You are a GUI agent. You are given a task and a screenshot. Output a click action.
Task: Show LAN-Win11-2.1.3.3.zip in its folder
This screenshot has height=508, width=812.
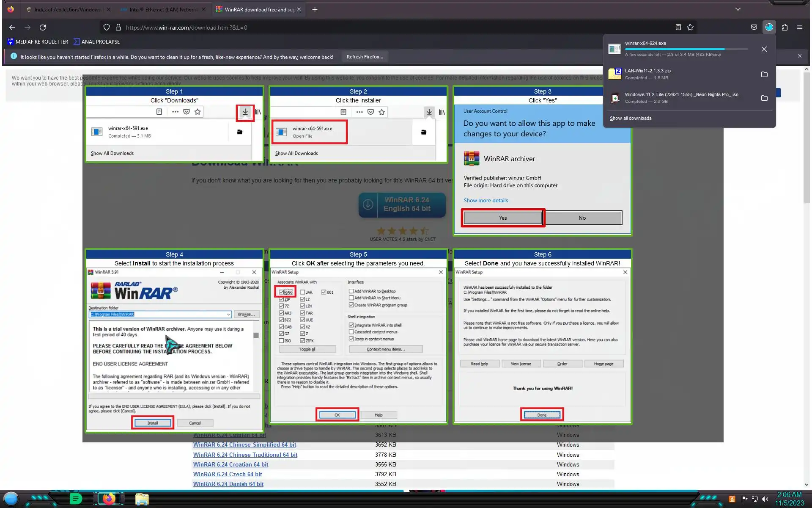click(764, 74)
